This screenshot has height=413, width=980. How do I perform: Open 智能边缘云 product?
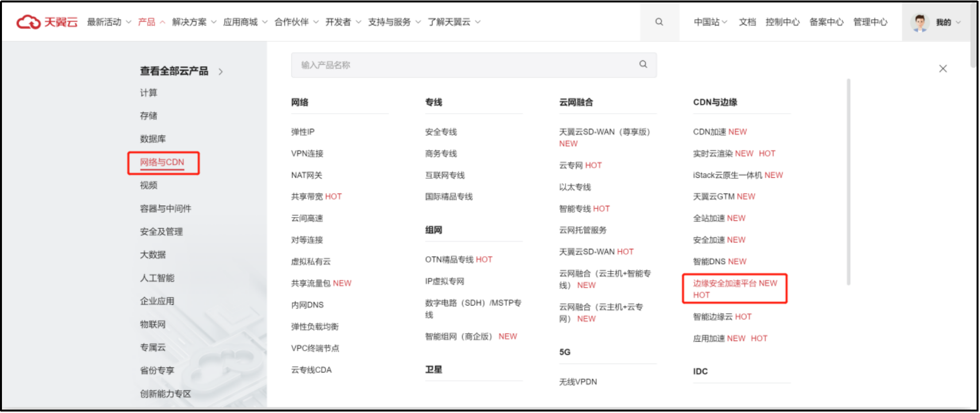coord(713,316)
